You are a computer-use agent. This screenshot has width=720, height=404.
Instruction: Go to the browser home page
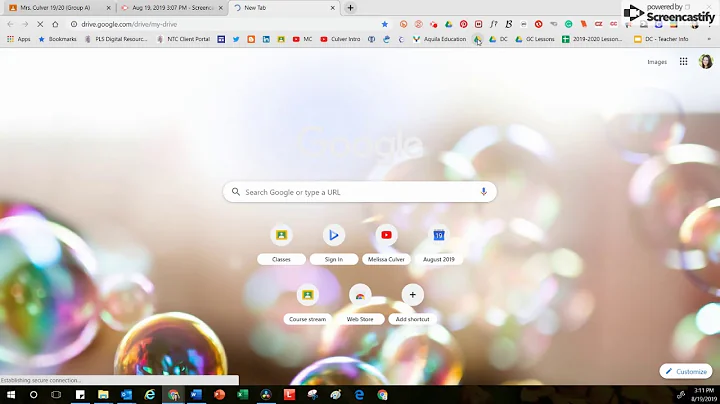click(x=55, y=24)
